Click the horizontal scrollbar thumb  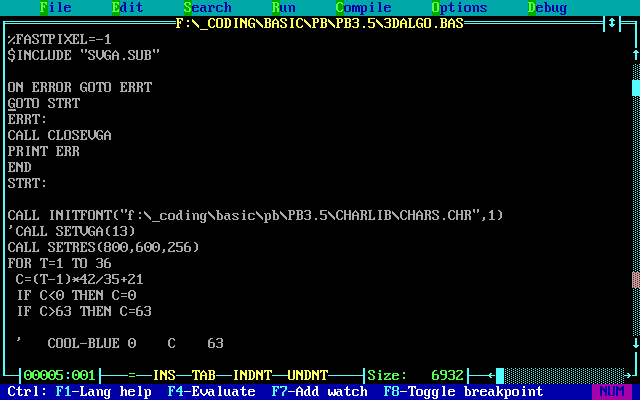coord(500,375)
